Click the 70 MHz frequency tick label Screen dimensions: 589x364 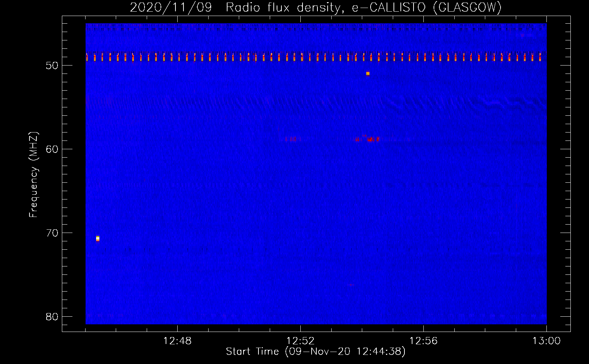tap(52, 233)
